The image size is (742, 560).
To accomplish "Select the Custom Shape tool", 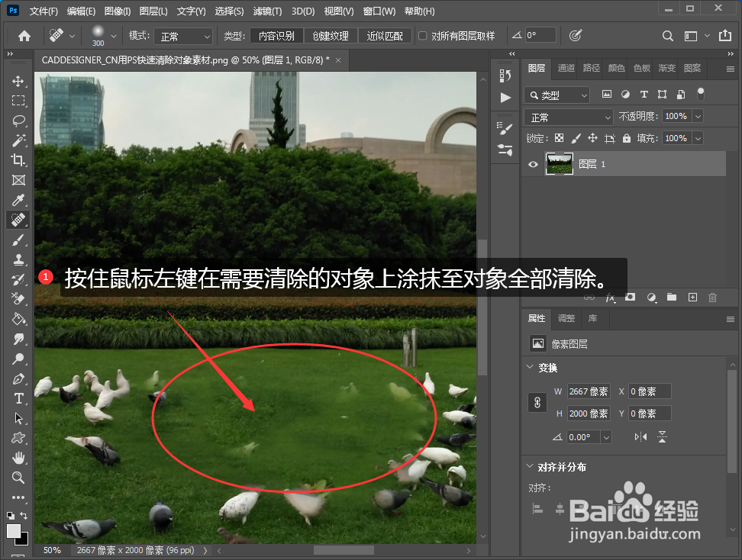I will coord(18,438).
